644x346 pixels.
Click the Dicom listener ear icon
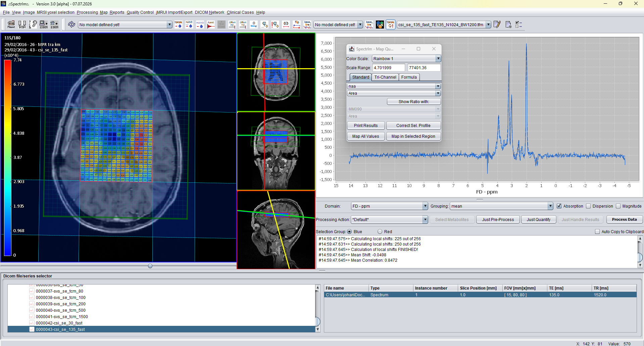point(33,25)
